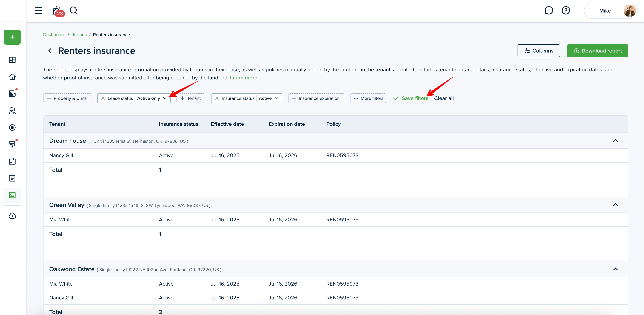The height and width of the screenshot is (315, 644).
Task: Collapse the Green Valley group
Action: coord(615,205)
